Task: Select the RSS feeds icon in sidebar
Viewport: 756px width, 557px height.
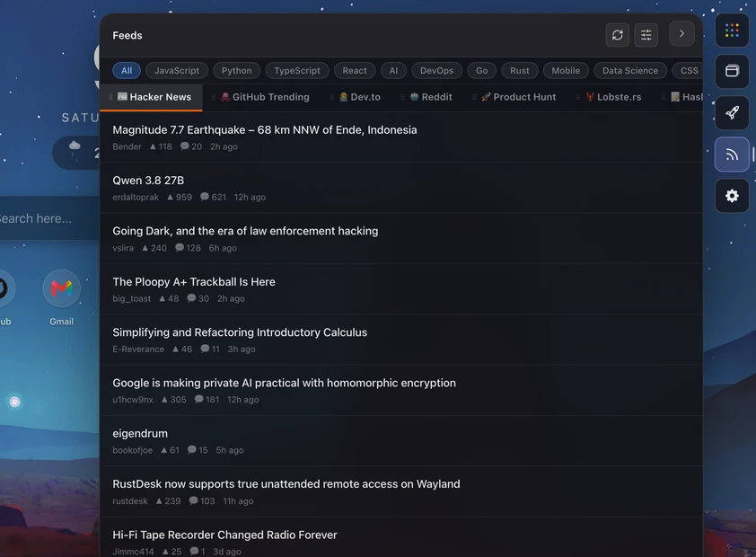Action: coord(732,155)
